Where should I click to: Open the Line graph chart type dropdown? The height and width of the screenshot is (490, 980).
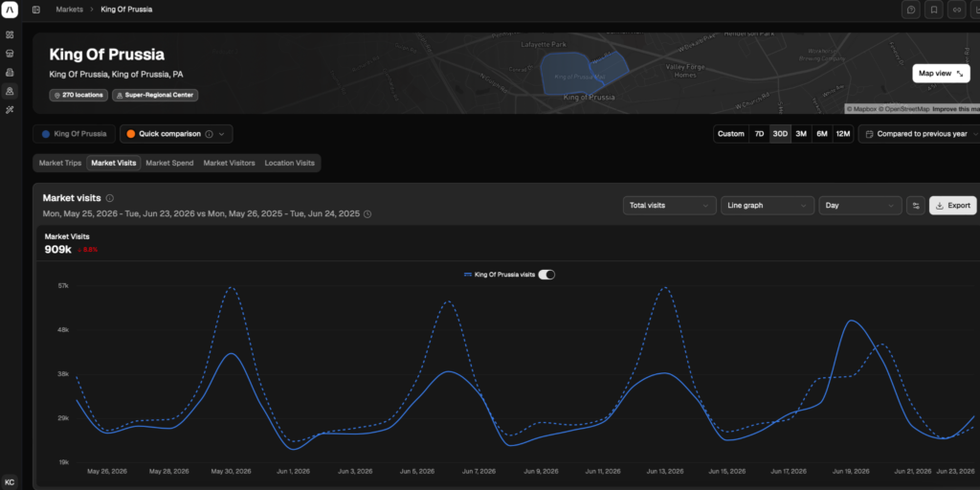click(x=768, y=206)
